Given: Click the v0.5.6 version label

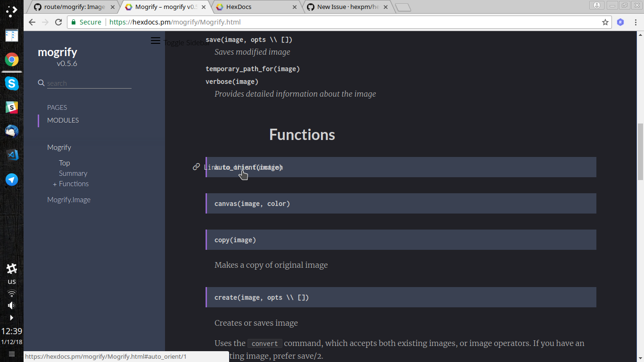Looking at the screenshot, I should 67,64.
